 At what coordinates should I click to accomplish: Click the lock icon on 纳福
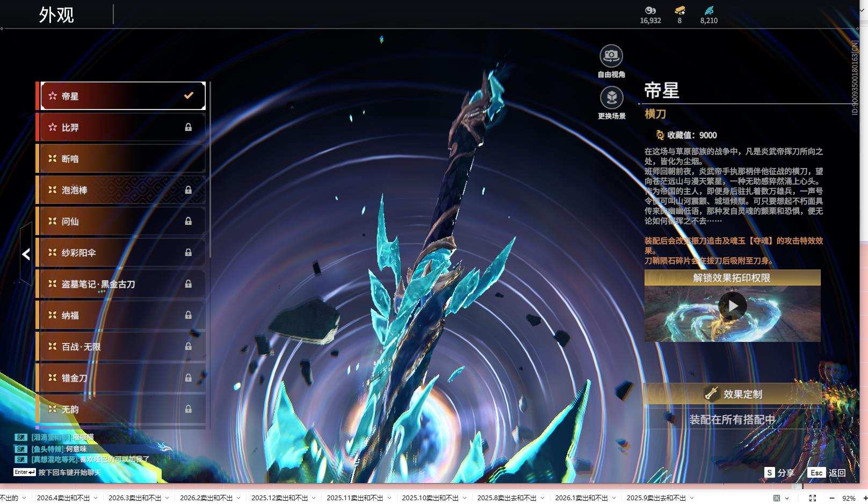pos(189,315)
